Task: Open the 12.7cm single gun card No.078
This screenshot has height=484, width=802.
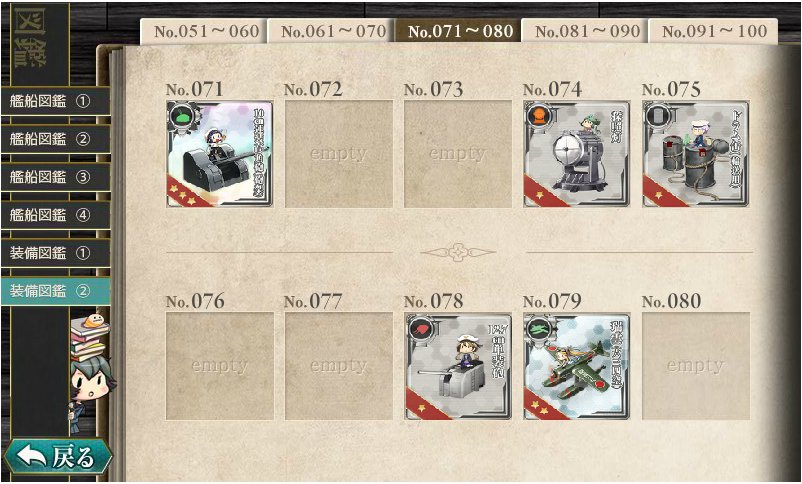Action: pyautogui.click(x=458, y=366)
